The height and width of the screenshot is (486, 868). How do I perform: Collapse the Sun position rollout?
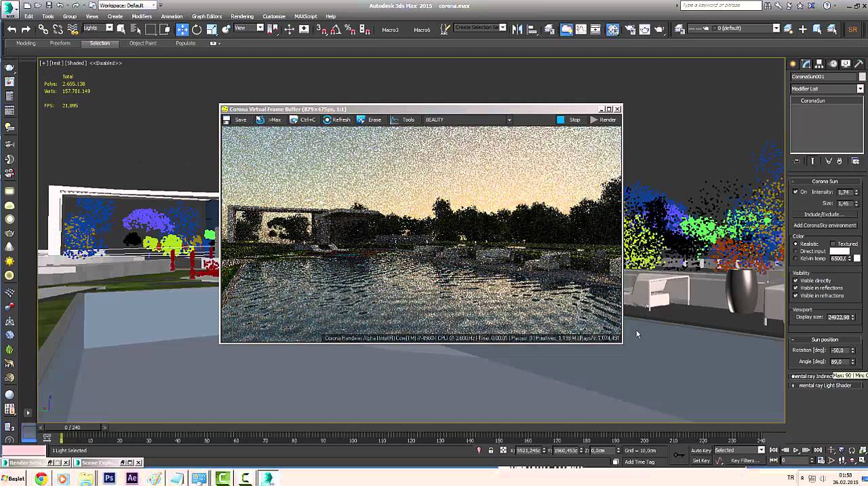[x=825, y=339]
